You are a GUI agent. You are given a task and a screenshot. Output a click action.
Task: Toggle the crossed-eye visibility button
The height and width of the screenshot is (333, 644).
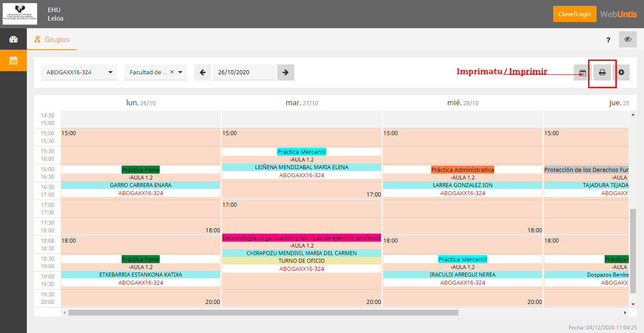click(x=627, y=39)
